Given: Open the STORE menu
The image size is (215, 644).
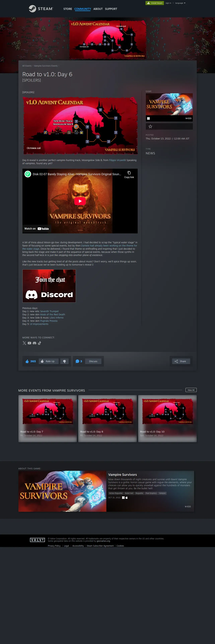Looking at the screenshot, I should pos(68,9).
